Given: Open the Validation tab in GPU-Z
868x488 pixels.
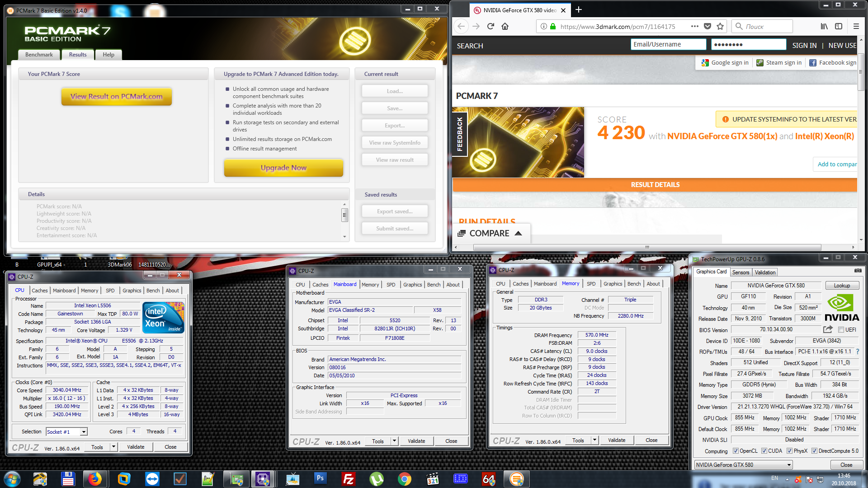Looking at the screenshot, I should [765, 272].
